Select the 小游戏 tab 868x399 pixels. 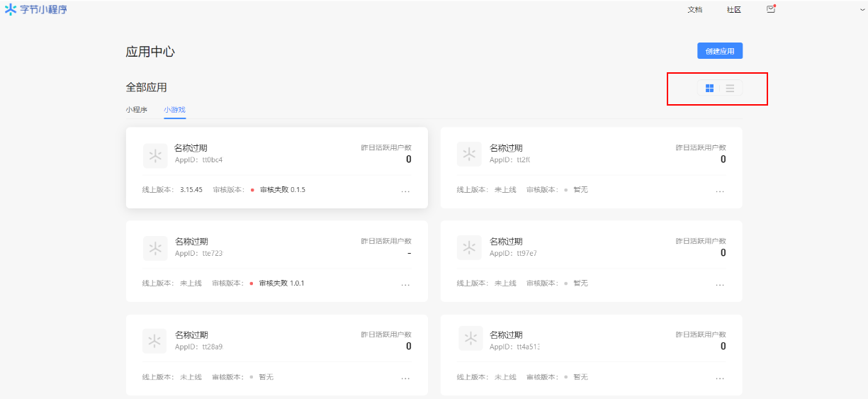pyautogui.click(x=174, y=110)
